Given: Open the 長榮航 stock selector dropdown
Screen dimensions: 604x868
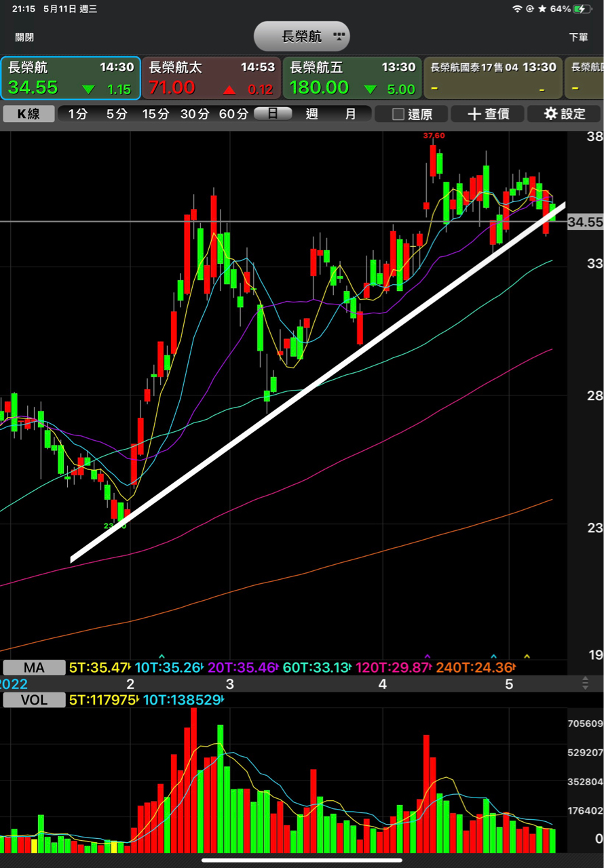Looking at the screenshot, I should pos(302,37).
